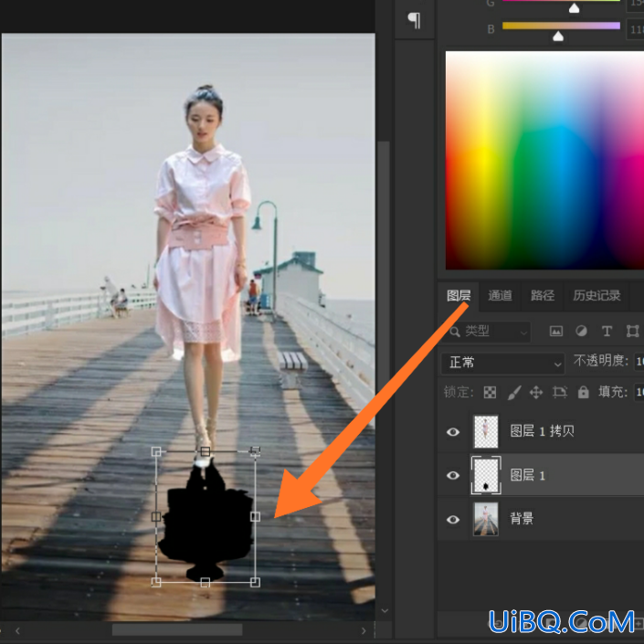Screen dimensions: 644x644
Task: Lock artboard nesting icon
Action: coord(559,392)
